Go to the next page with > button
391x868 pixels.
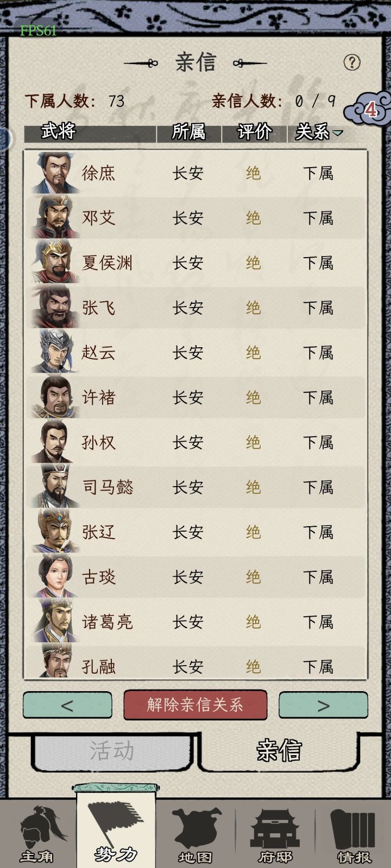(324, 705)
